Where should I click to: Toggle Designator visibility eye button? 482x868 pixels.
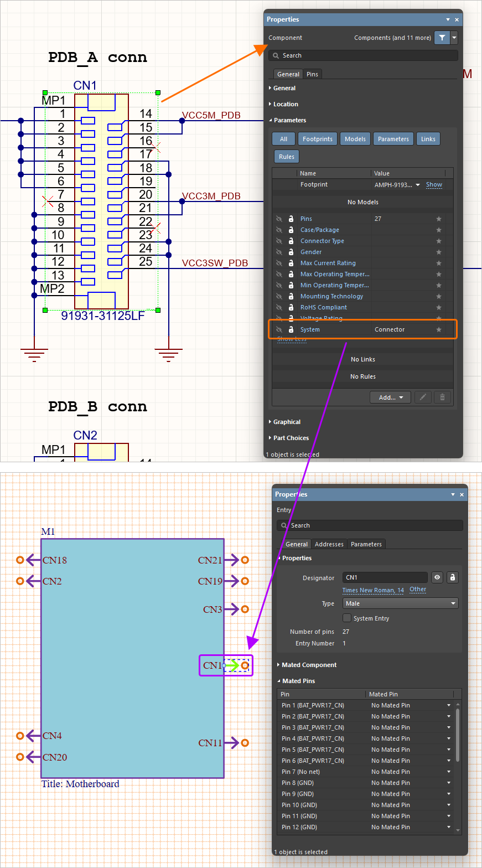pos(437,577)
